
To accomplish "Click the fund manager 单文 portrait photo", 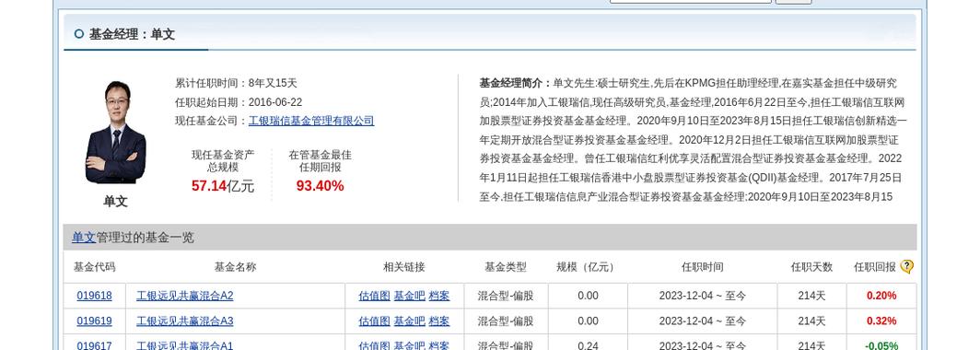I will 116,133.
